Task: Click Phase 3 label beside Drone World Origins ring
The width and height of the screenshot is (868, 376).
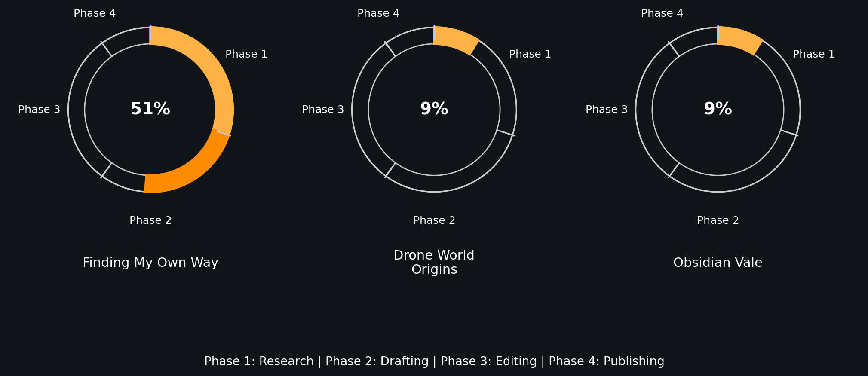Action: click(x=323, y=110)
